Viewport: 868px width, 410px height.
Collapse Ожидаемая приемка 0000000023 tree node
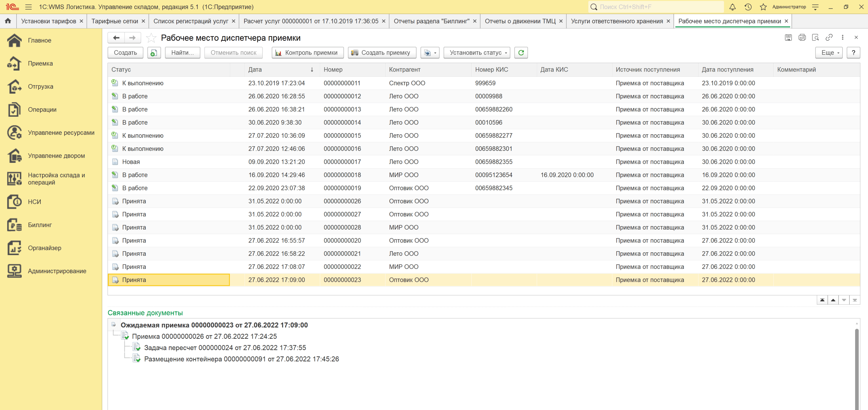[x=114, y=325]
